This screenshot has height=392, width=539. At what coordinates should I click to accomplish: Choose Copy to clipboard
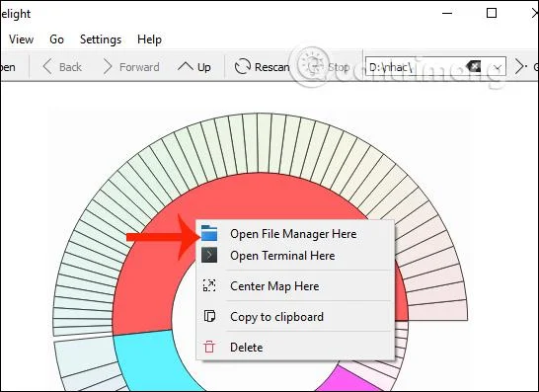[x=295, y=317]
